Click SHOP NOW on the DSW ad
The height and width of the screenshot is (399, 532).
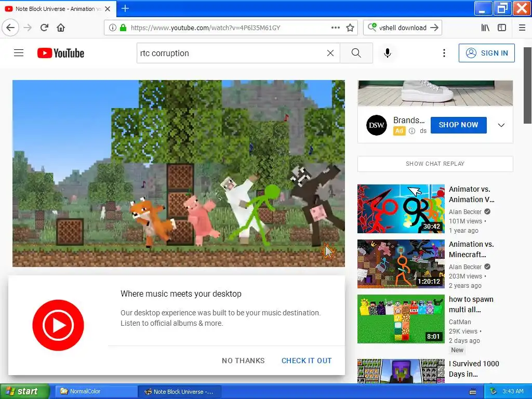point(458,125)
